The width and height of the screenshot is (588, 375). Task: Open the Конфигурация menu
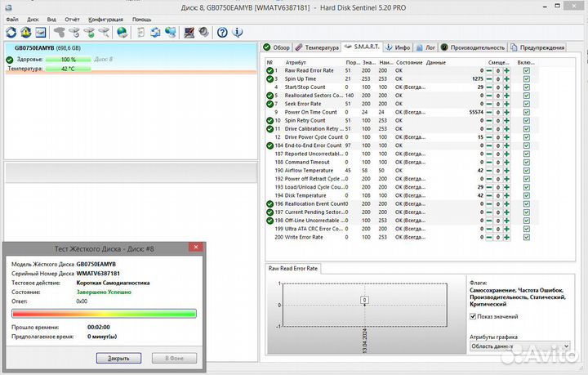[x=105, y=18]
